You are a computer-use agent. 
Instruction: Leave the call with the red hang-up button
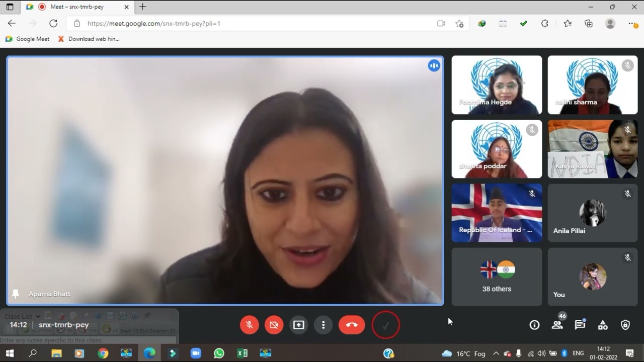click(x=352, y=325)
